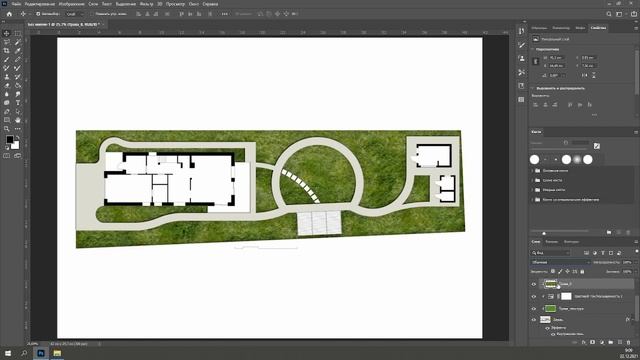The image size is (640, 360).
Task: Select the Path Selection arrow tool
Action: click(x=18, y=111)
